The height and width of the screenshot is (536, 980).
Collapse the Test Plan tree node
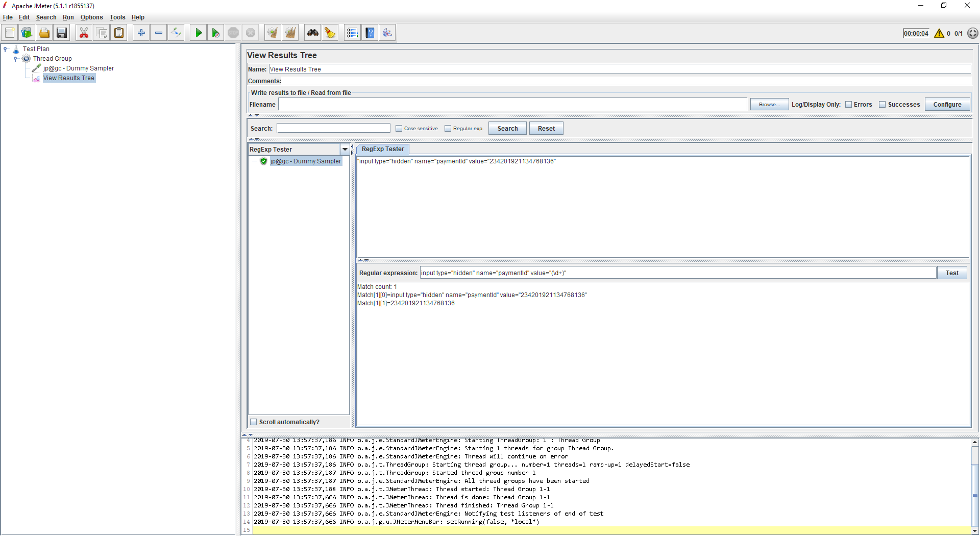(x=6, y=49)
